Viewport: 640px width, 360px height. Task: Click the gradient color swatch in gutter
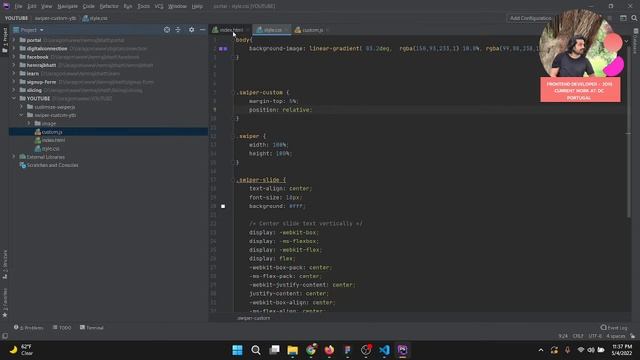(x=223, y=49)
